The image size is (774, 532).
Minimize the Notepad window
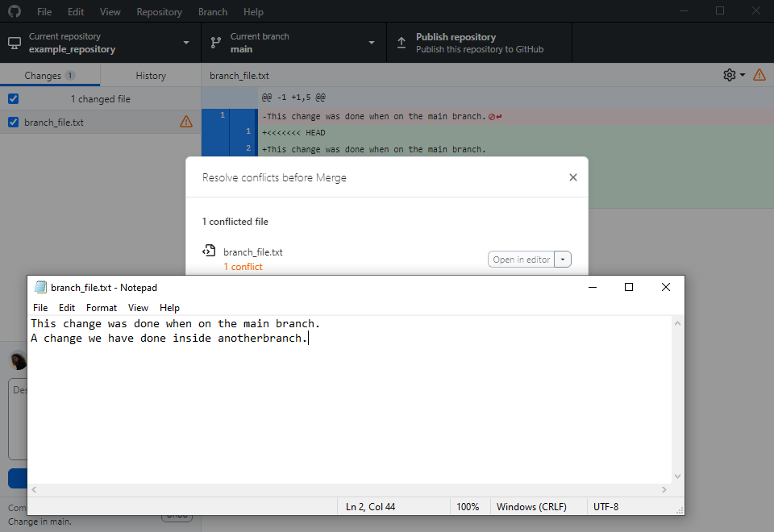point(593,287)
